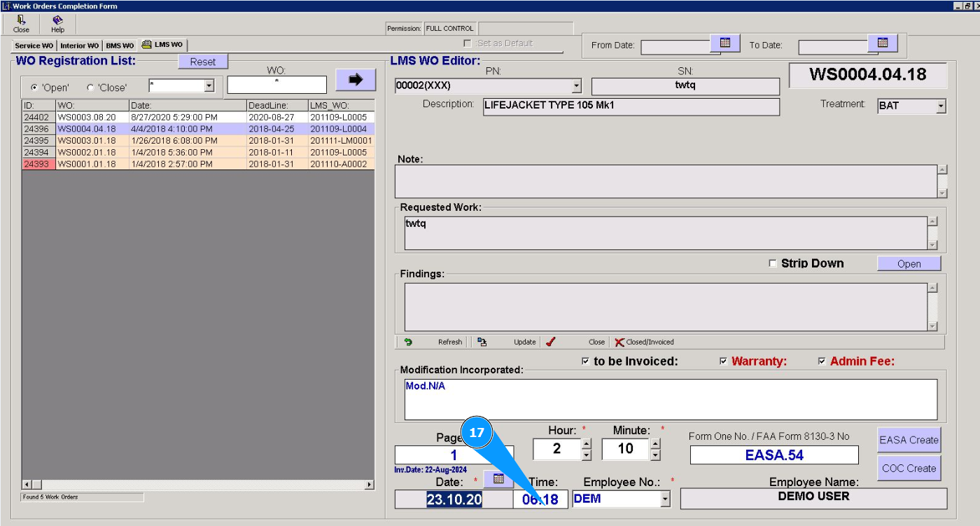Expand the Treatment dropdown showing BAT

click(x=941, y=106)
